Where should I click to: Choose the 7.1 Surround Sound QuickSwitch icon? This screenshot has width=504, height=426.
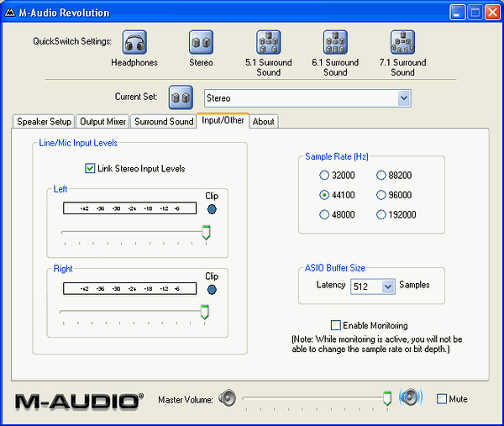(402, 43)
